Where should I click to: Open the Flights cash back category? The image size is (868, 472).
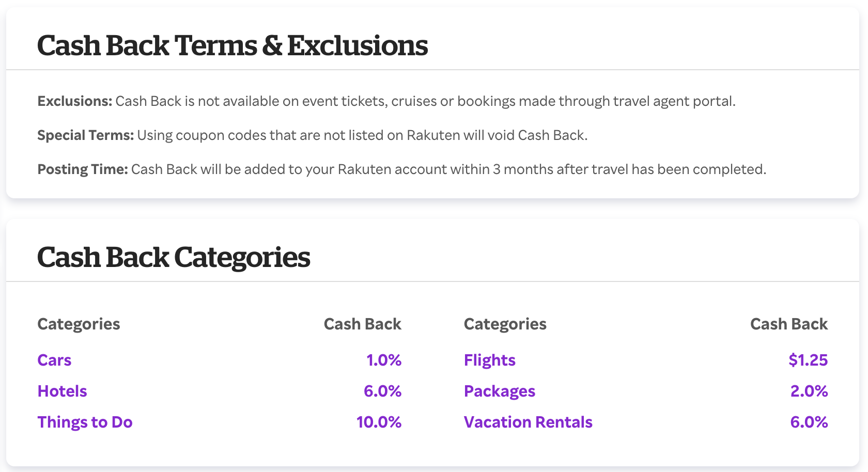tap(489, 360)
